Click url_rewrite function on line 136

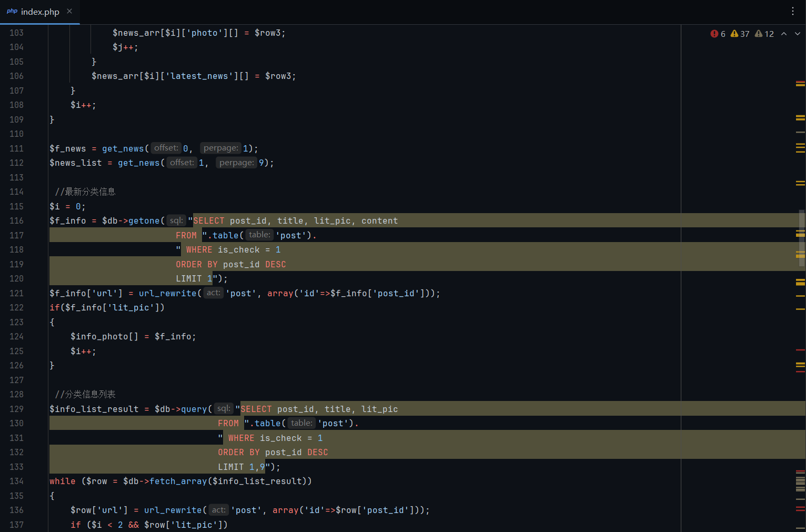[173, 510]
